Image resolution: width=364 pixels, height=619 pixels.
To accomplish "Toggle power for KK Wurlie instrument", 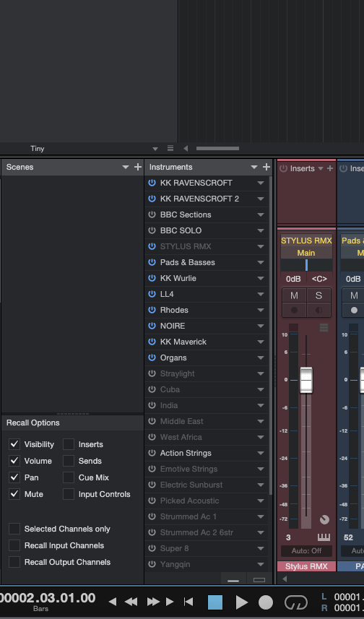I will tap(152, 278).
